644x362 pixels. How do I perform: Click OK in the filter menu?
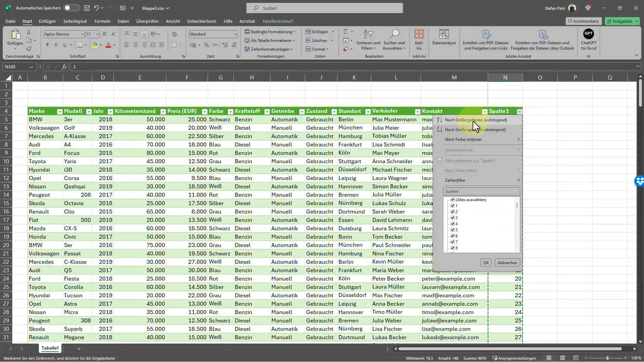point(486,263)
